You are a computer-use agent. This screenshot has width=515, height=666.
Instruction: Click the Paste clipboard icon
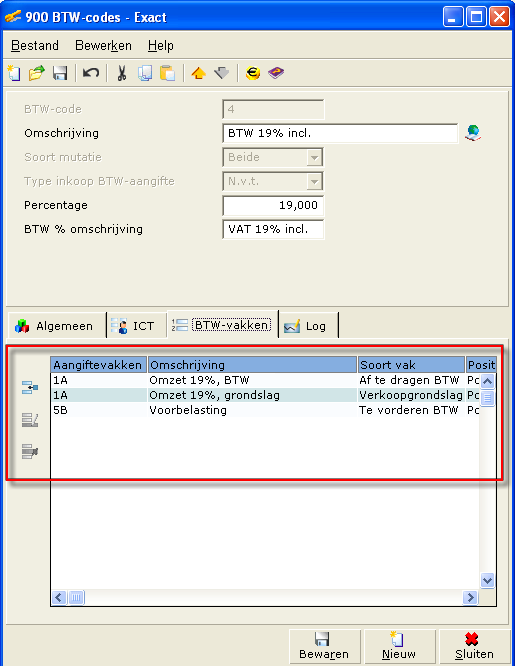coord(167,73)
